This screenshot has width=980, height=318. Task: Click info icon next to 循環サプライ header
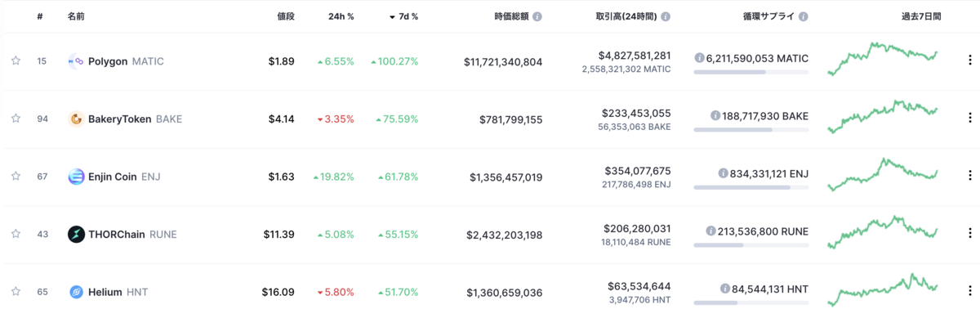pyautogui.click(x=804, y=16)
